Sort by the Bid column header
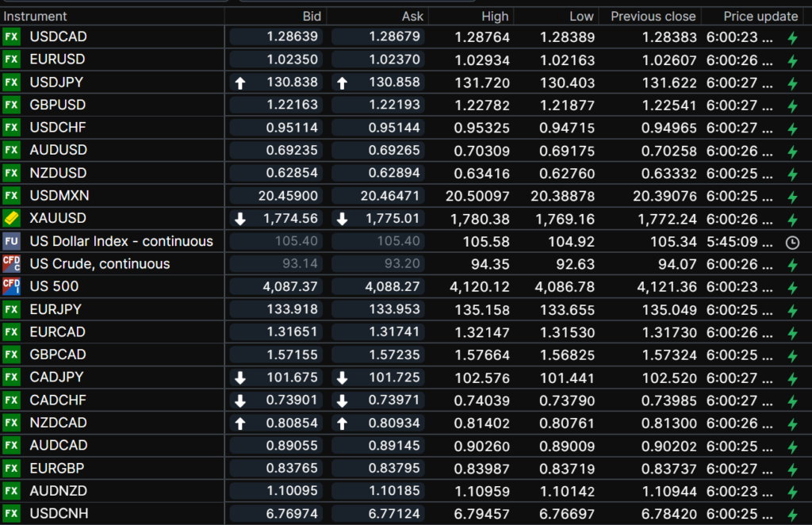Image resolution: width=812 pixels, height=525 pixels. click(312, 16)
